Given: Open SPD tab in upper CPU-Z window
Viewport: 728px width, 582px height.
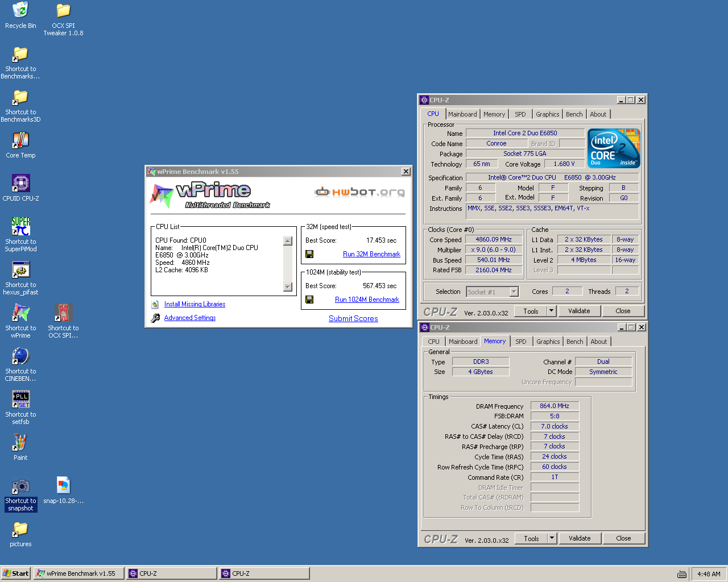Looking at the screenshot, I should 520,114.
